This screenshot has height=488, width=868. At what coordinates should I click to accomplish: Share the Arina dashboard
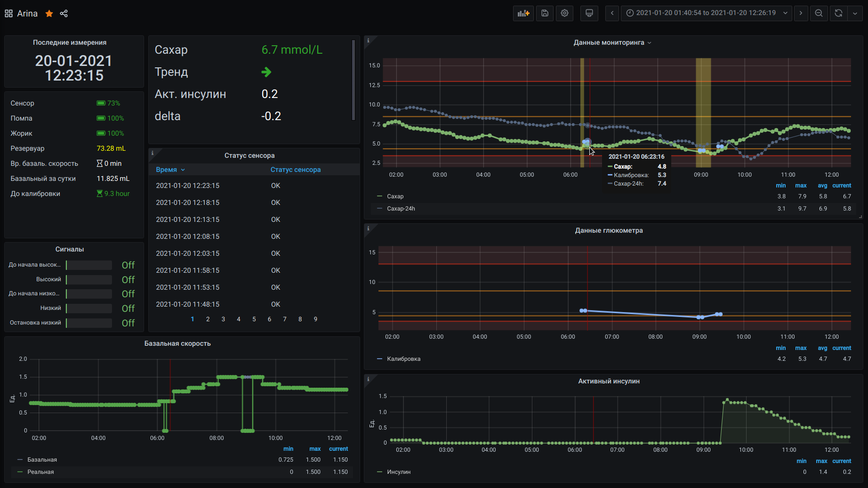coord(64,14)
